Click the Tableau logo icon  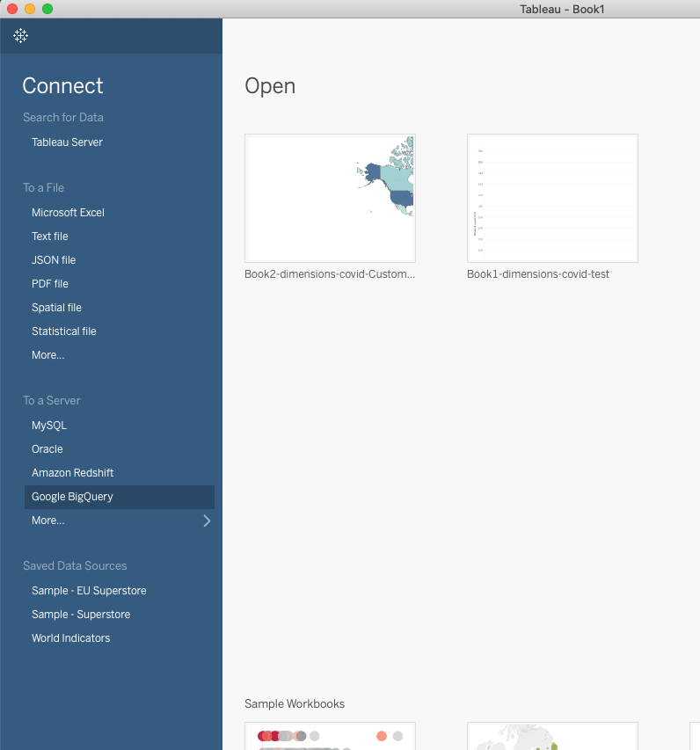coord(20,35)
